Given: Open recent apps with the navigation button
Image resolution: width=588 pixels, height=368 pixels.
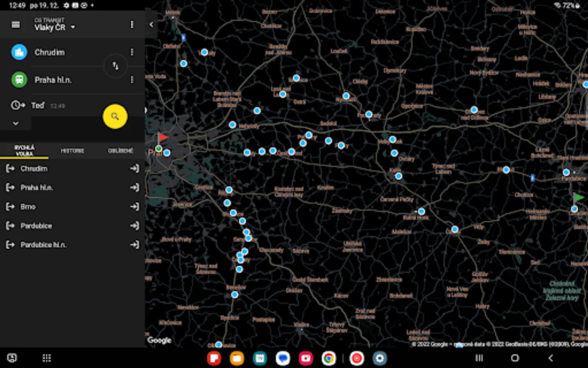Looking at the screenshot, I should pos(479,358).
